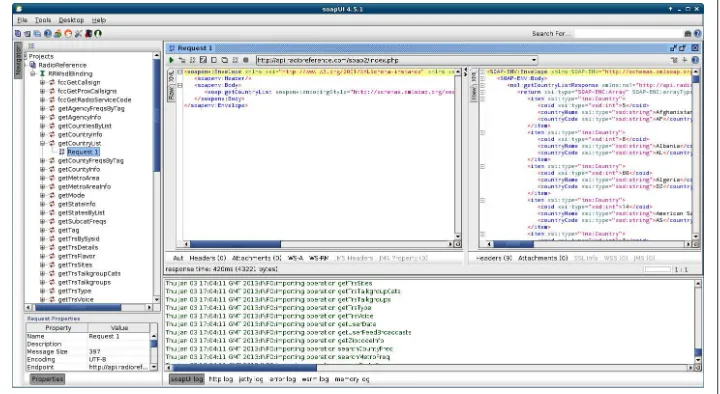Open the request Headers (0) tab
720x394 pixels.
tap(208, 258)
